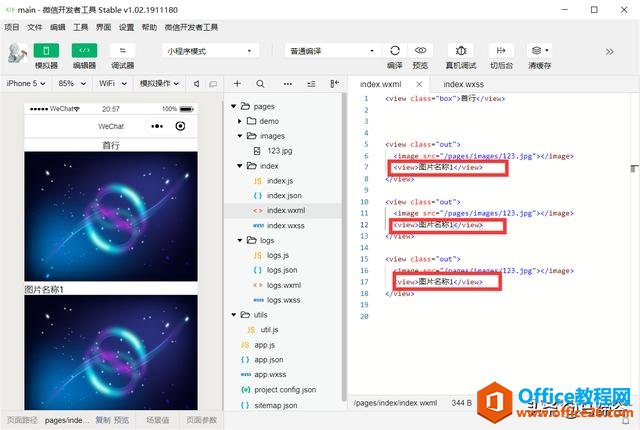Open the 普通编译 compile mode dropdown

pyautogui.click(x=333, y=51)
